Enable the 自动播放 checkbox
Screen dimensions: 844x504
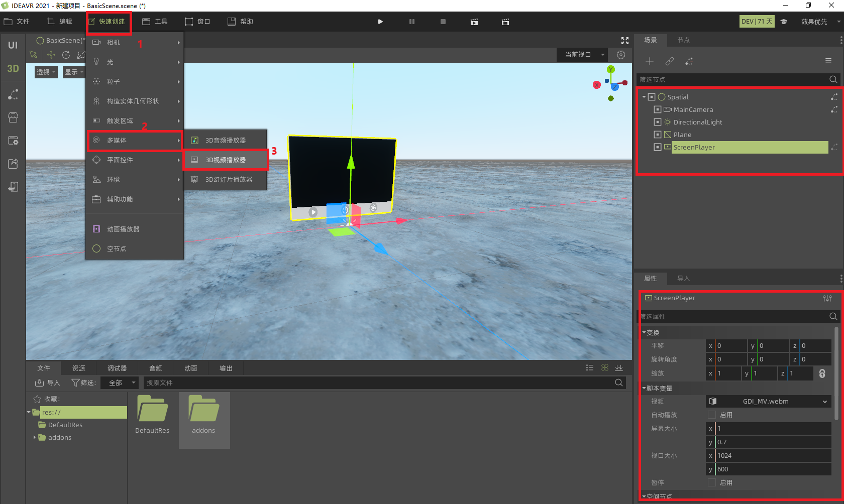711,415
